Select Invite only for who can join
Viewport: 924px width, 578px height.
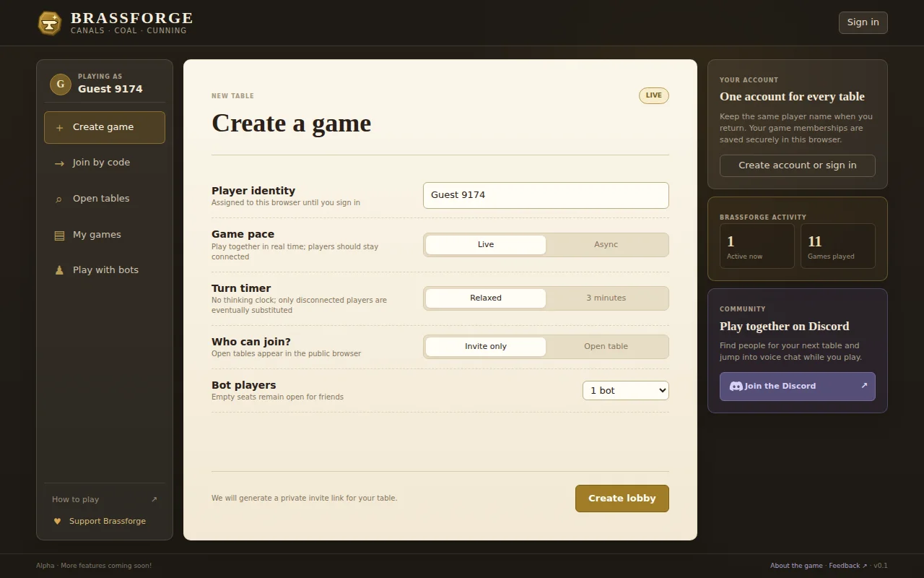[x=486, y=347]
